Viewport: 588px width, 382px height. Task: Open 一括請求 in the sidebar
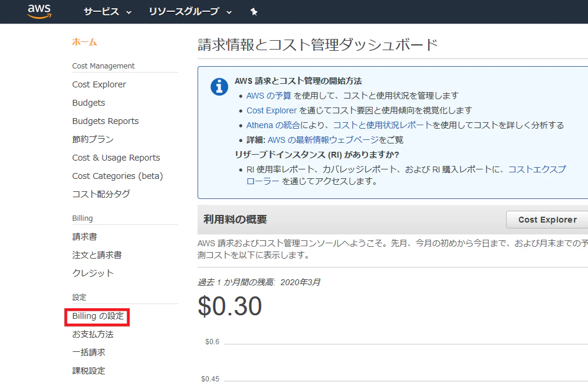click(88, 352)
